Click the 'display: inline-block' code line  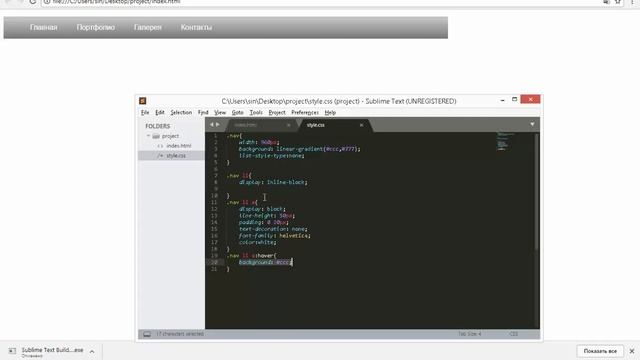273,182
